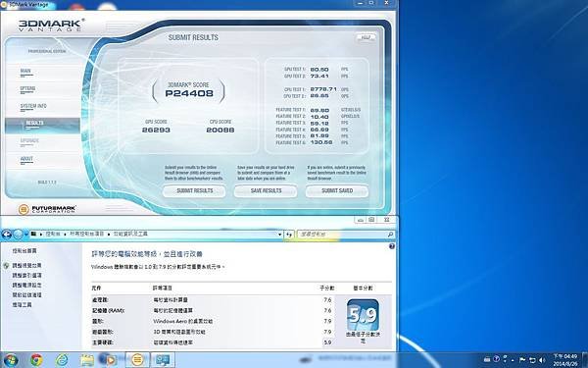Open the volume speaker icon in tray
Image resolution: width=588 pixels, height=368 pixels.
(x=542, y=360)
